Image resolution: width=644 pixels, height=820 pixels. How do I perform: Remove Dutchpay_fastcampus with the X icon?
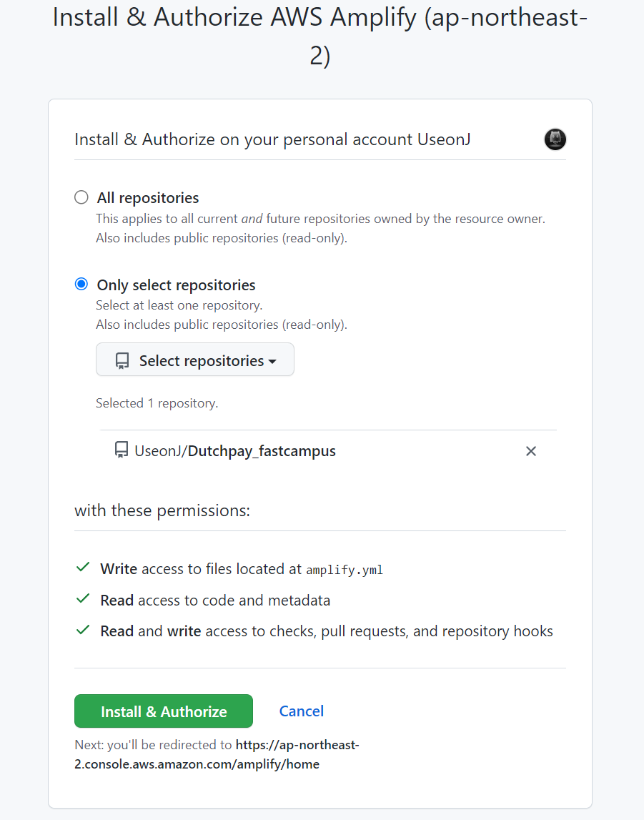point(530,451)
